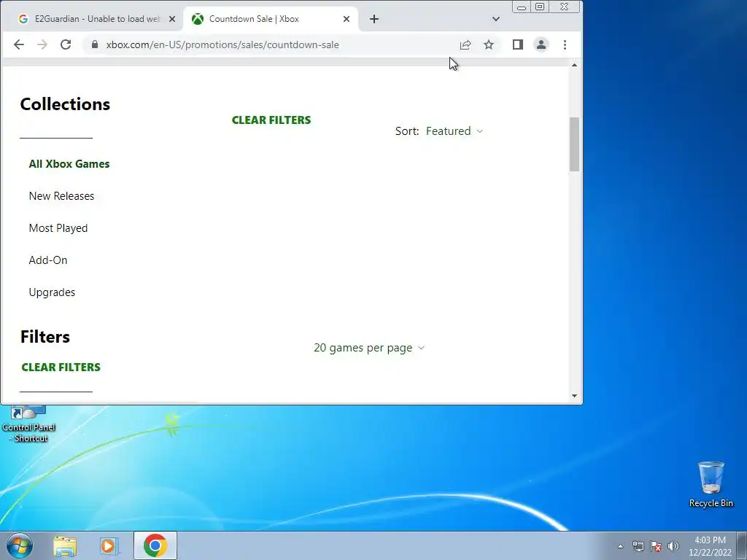This screenshot has height=560, width=747.
Task: Click the browser forward arrow
Action: [42, 44]
